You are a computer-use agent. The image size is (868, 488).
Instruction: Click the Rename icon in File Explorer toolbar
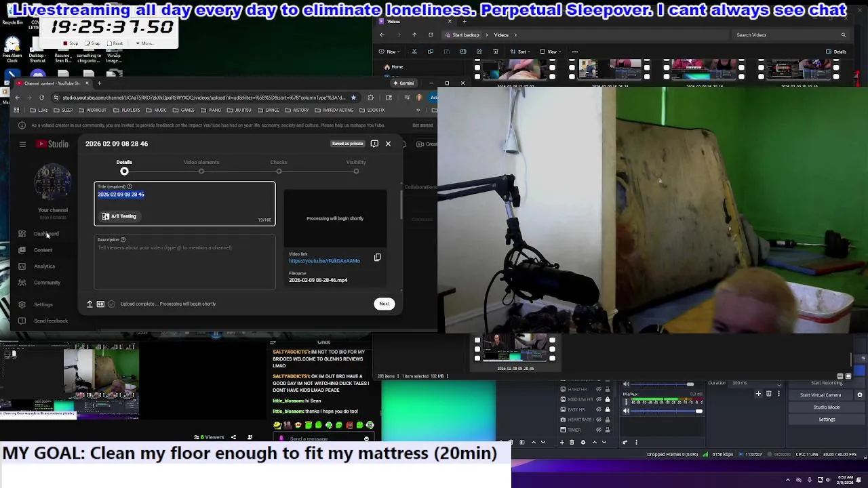click(x=463, y=52)
